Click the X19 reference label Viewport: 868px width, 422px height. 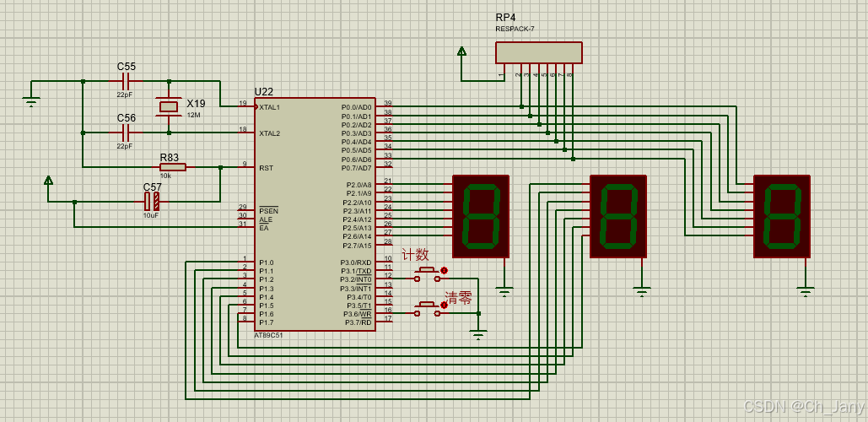tap(196, 104)
